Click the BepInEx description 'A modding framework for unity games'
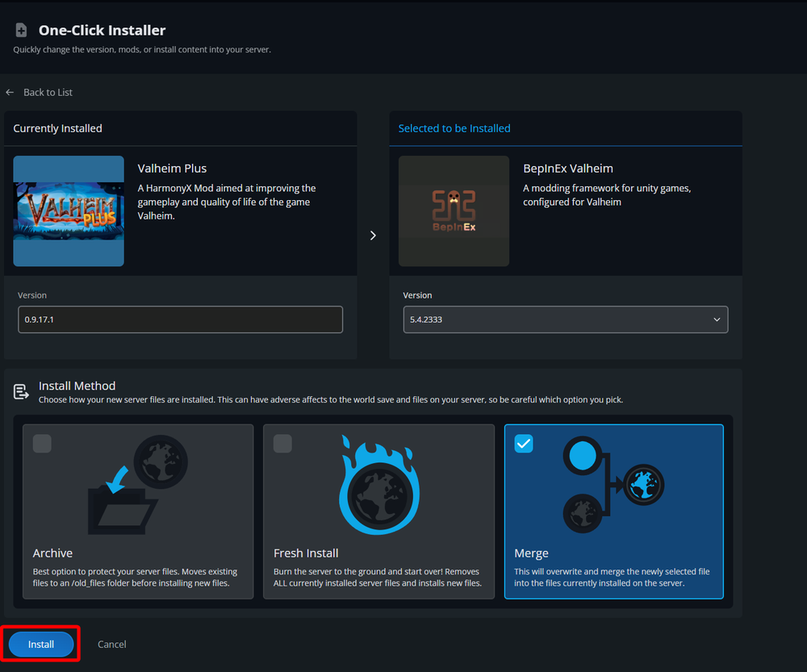 (607, 195)
